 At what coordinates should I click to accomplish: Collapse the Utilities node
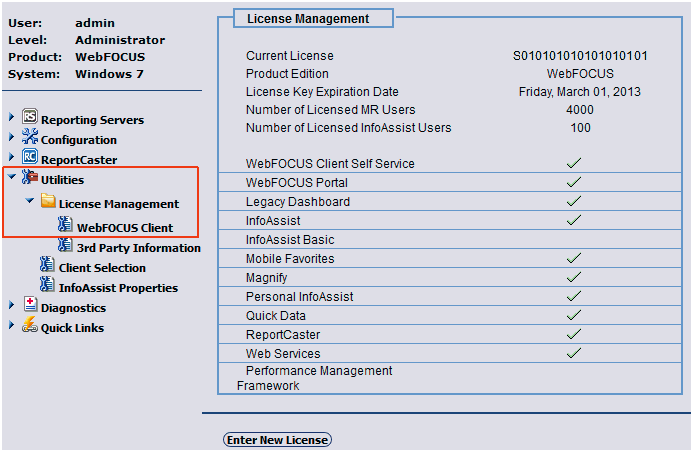click(12, 177)
